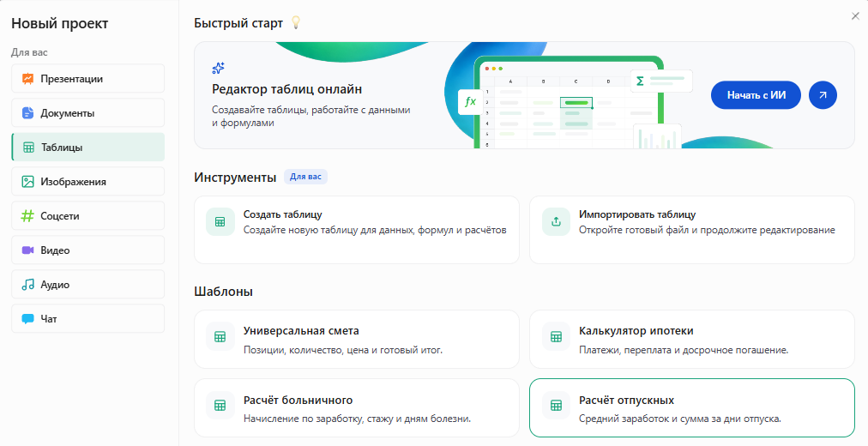Click the purple Видео camera icon

coord(27,250)
